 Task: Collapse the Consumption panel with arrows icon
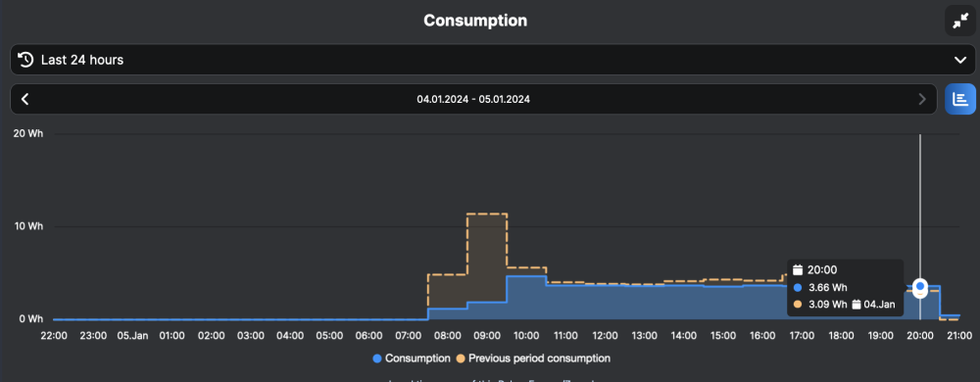pyautogui.click(x=960, y=22)
